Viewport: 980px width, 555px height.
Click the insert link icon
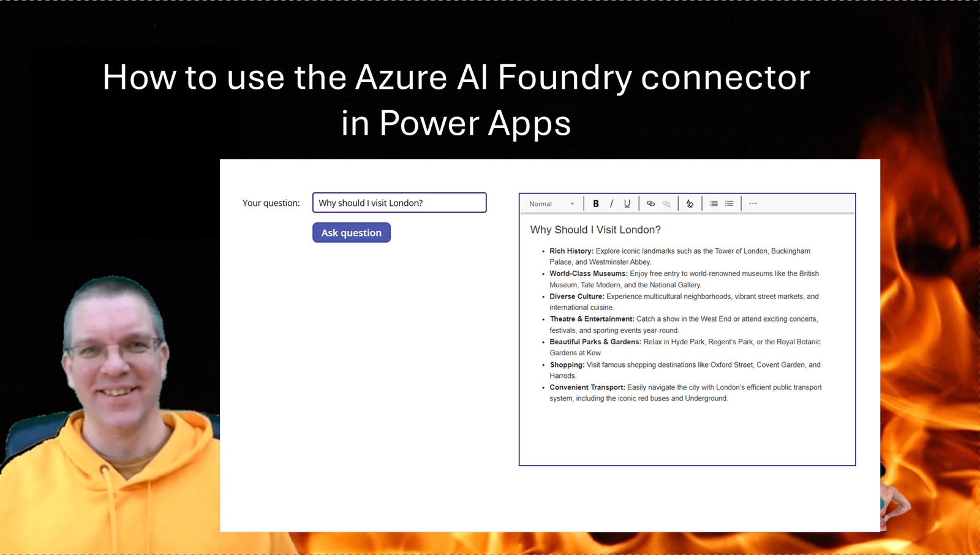point(650,203)
